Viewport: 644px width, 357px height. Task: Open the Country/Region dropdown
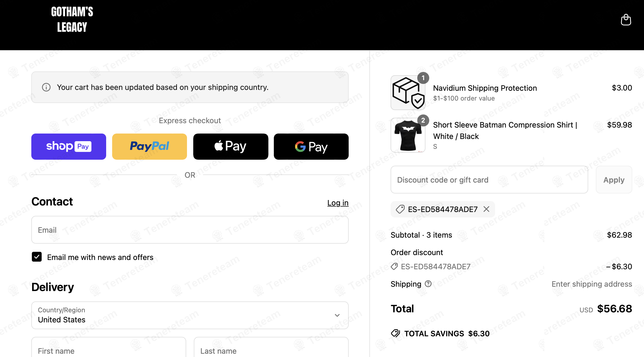point(190,315)
